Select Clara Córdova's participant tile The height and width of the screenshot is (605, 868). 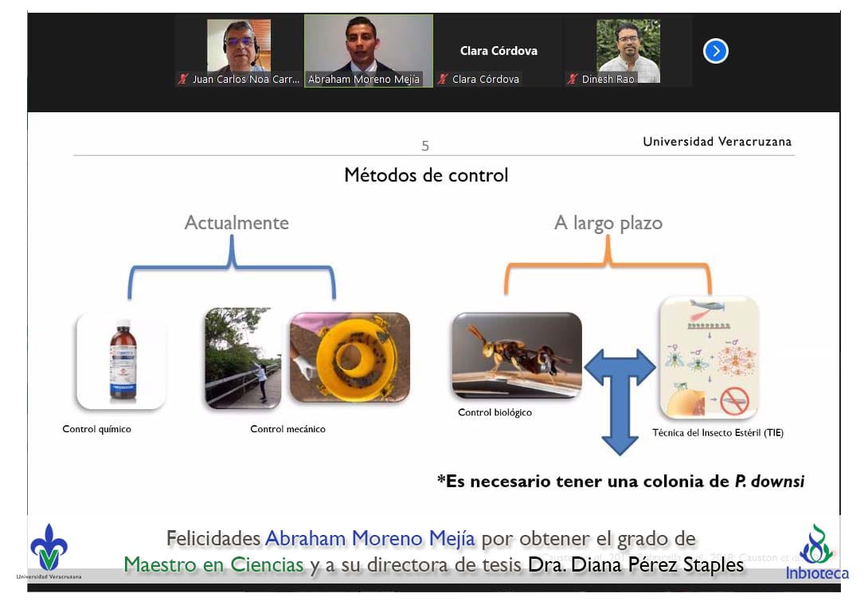499,50
